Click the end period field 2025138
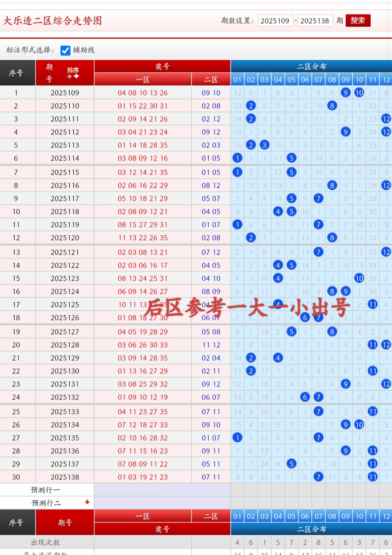392x555 pixels. pos(315,21)
